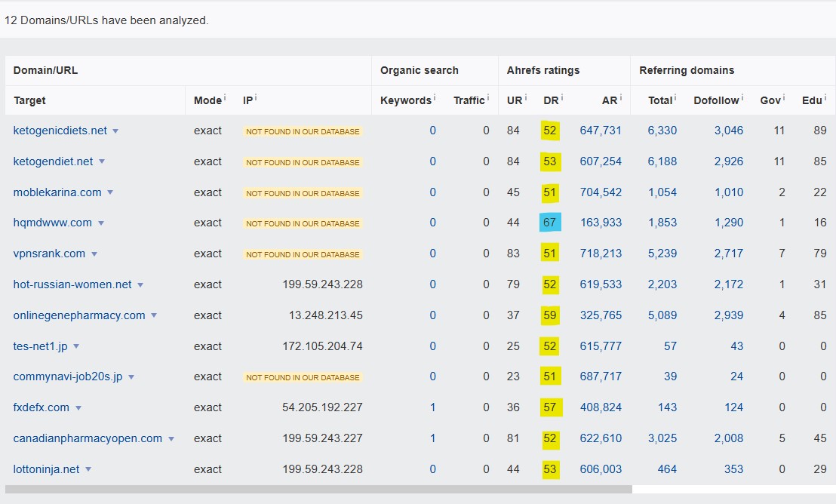The height and width of the screenshot is (504, 836).
Task: Expand the moblekarina.com dropdown arrow
Action: [110, 192]
